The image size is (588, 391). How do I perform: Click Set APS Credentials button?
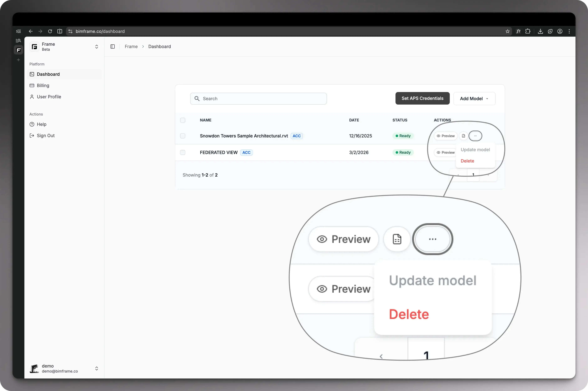tap(422, 98)
